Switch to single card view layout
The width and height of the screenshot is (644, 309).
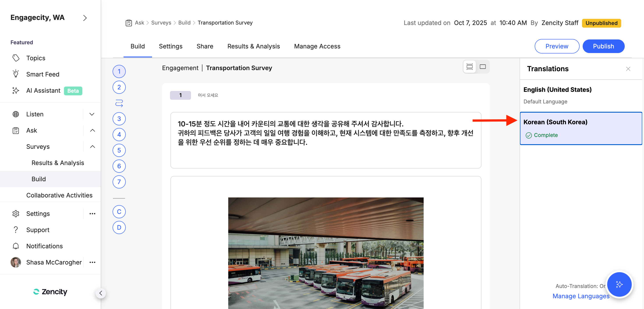pyautogui.click(x=483, y=67)
